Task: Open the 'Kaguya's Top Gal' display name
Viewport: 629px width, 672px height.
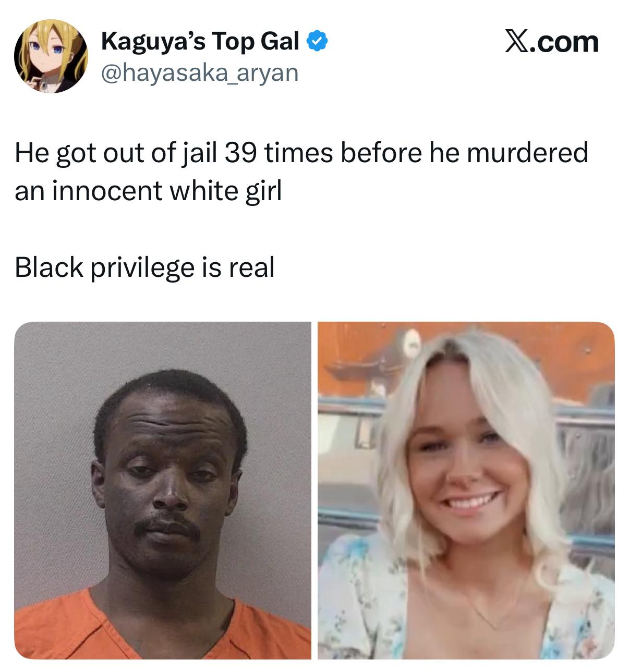Action: pos(200,41)
